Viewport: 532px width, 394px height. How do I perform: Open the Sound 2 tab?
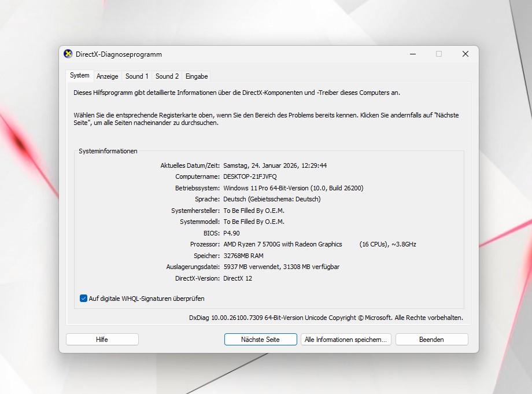point(167,76)
